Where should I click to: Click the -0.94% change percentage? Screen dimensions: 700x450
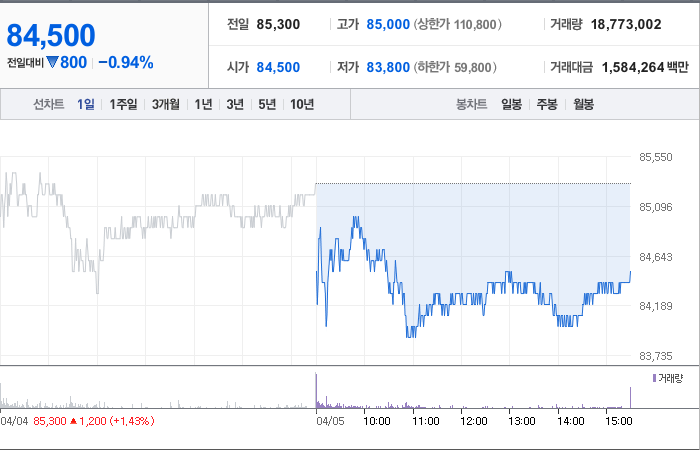(126, 62)
